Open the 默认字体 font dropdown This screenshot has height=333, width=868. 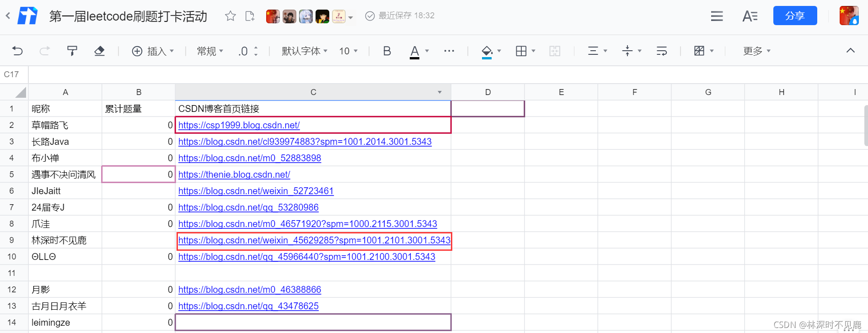[x=305, y=51]
